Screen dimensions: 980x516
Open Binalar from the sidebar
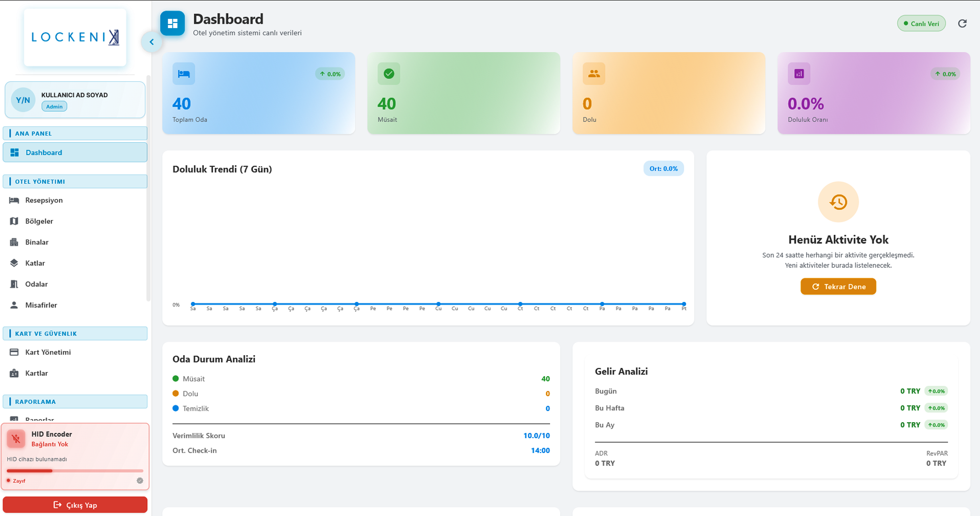pos(14,242)
